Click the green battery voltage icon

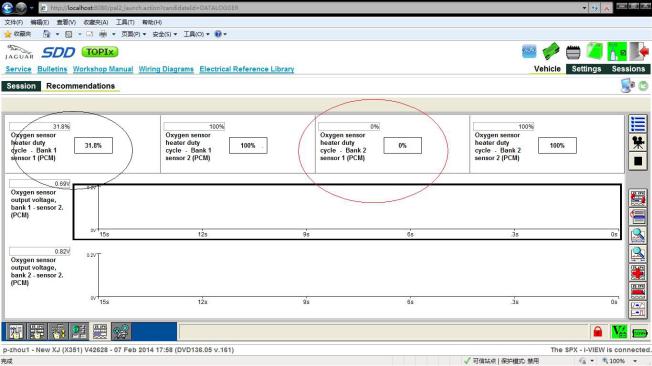[x=640, y=333]
